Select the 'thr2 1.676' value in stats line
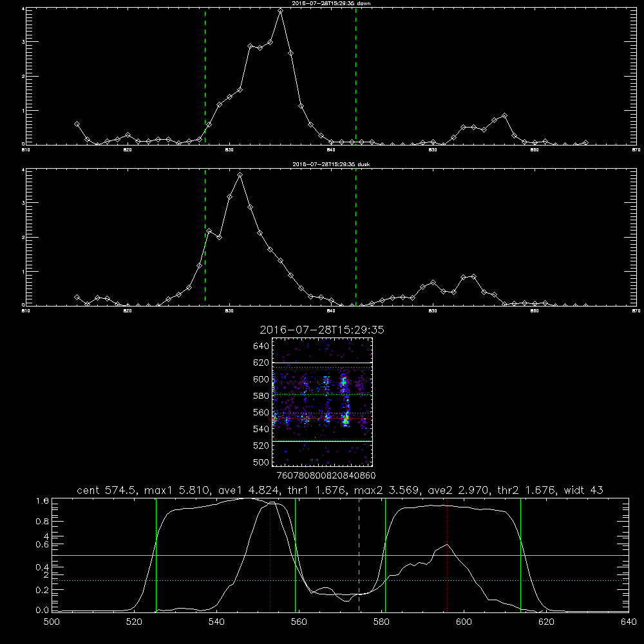The image size is (644, 644). 526,490
